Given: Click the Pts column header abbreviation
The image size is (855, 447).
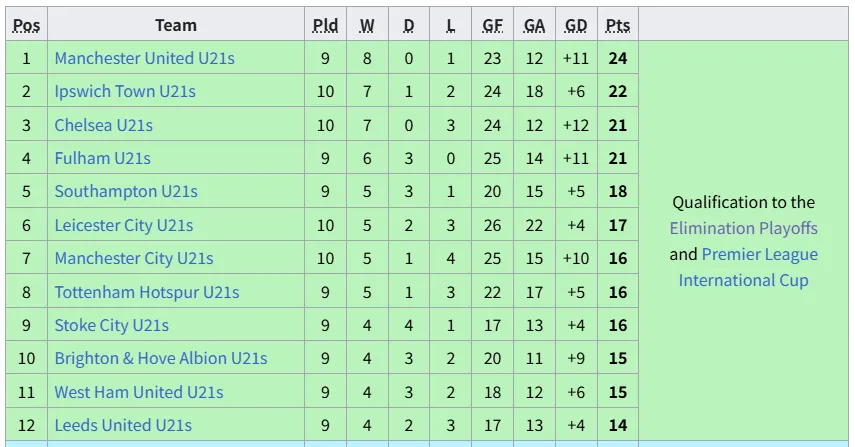Looking at the screenshot, I should tap(617, 25).
